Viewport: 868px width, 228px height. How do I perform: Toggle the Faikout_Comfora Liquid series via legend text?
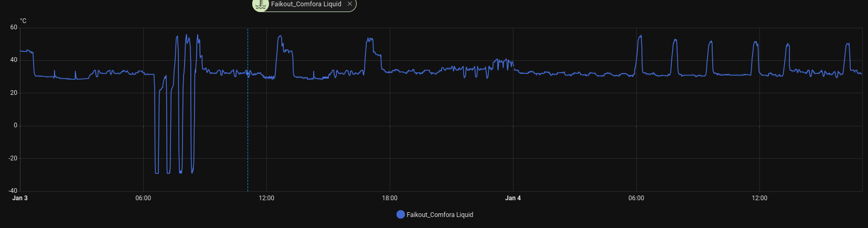coord(440,214)
